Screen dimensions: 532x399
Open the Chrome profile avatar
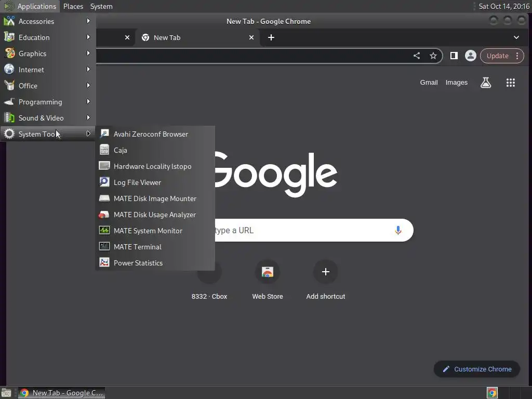click(x=471, y=56)
